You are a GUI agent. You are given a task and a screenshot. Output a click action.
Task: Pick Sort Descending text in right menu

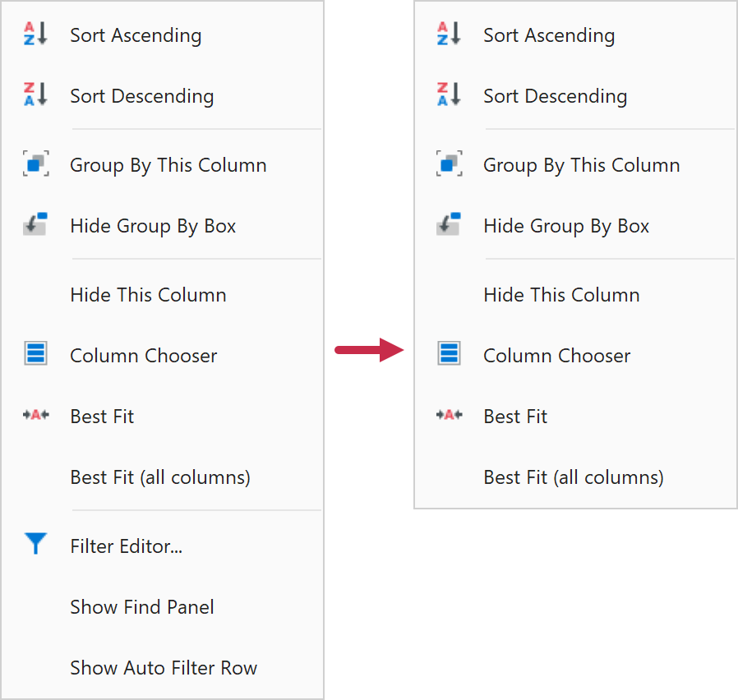coord(555,96)
